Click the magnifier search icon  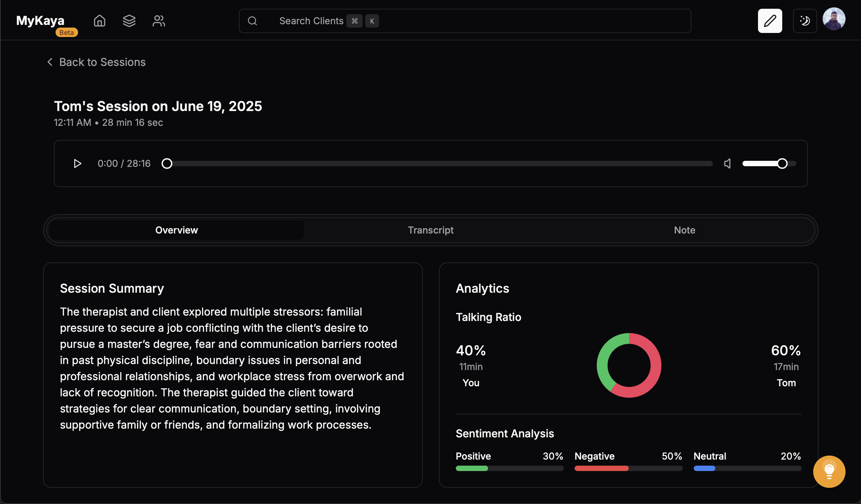tap(252, 21)
